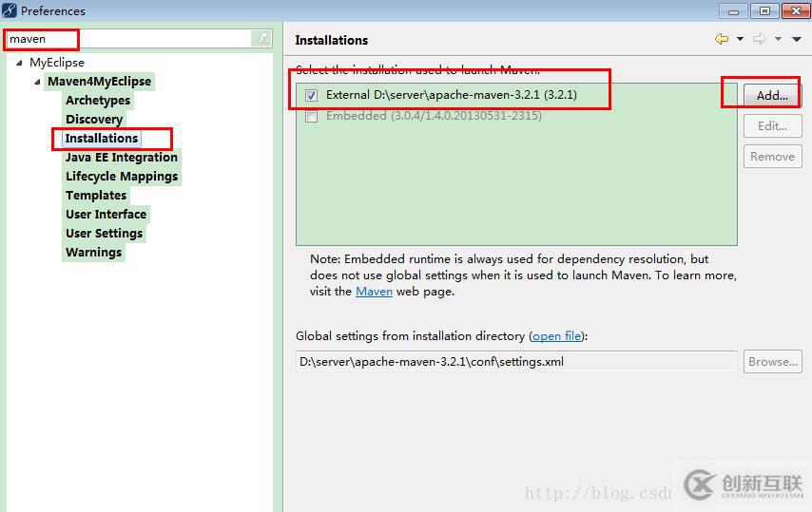Select the External D:\server\apache-maven-3.2.1 row text
Screen dimensions: 812x512
[452, 95]
